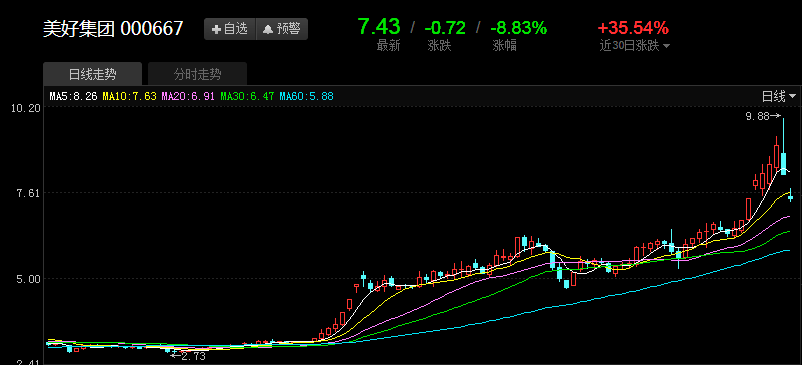Switch to 日线走势 tab
The height and width of the screenshot is (365, 802).
(x=92, y=74)
